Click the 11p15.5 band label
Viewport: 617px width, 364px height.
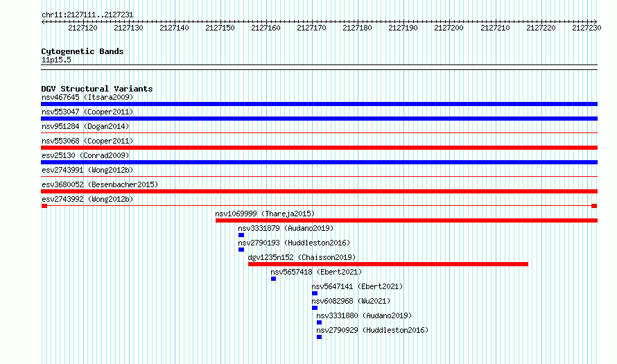56,60
